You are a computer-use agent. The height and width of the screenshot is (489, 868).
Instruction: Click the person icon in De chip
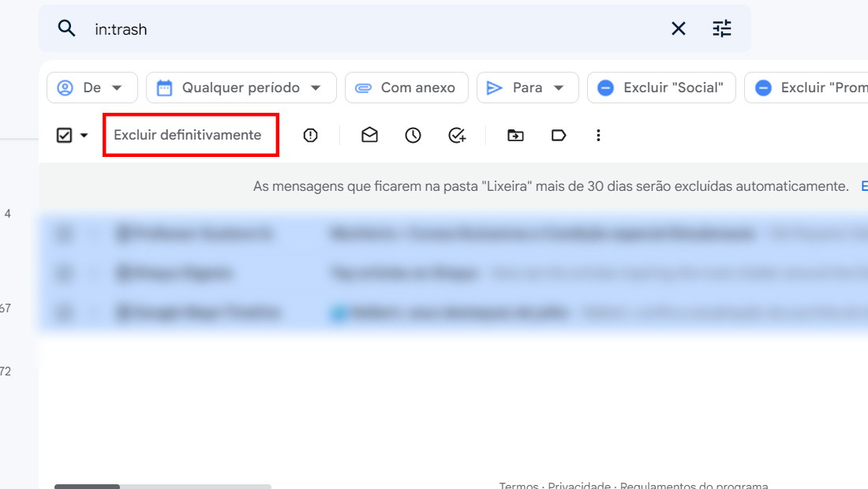click(x=65, y=88)
